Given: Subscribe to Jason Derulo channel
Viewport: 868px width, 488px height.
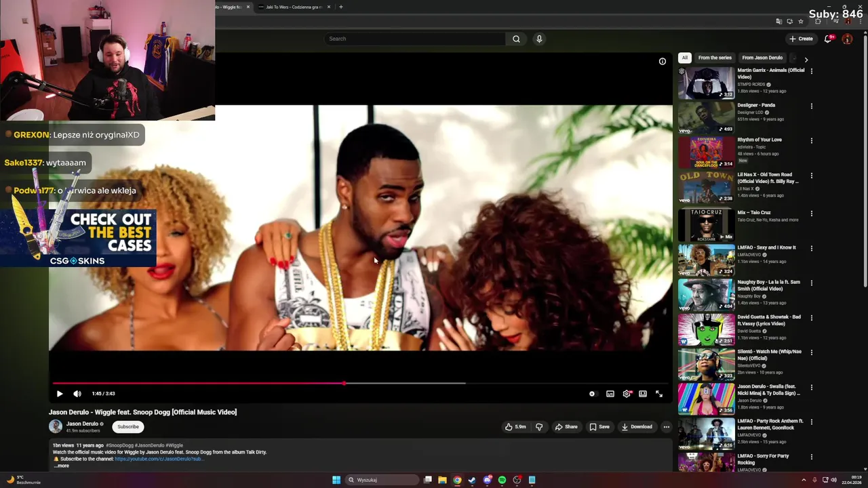Looking at the screenshot, I should [128, 427].
